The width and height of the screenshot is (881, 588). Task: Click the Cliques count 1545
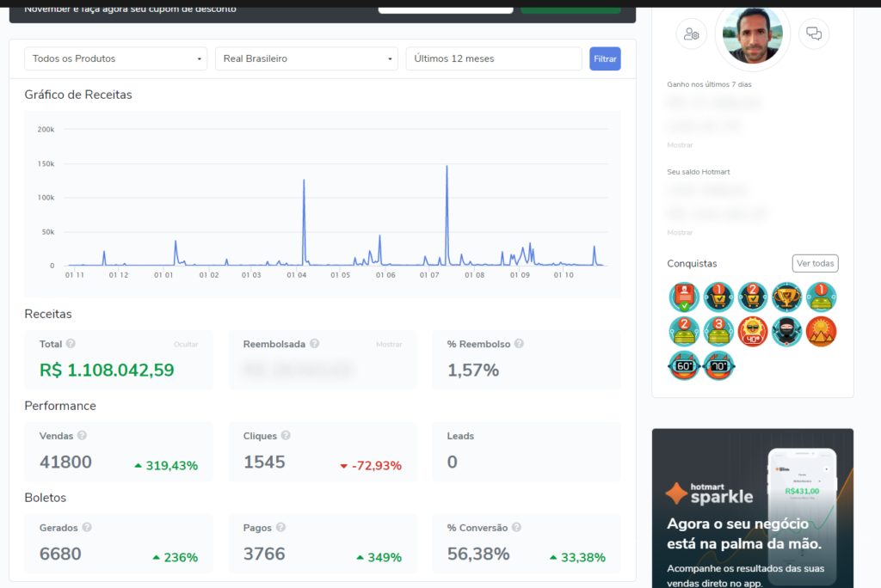(x=265, y=462)
